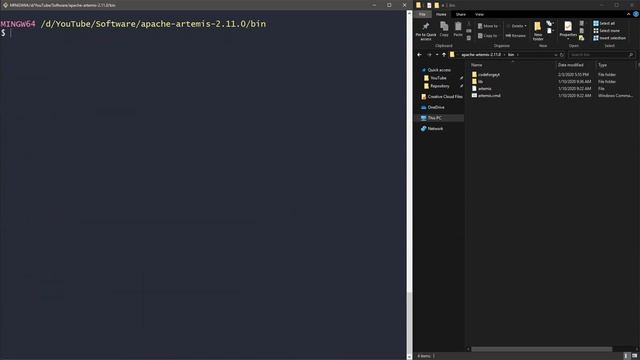Click the terminal scrollbar down arrow

click(x=409, y=357)
